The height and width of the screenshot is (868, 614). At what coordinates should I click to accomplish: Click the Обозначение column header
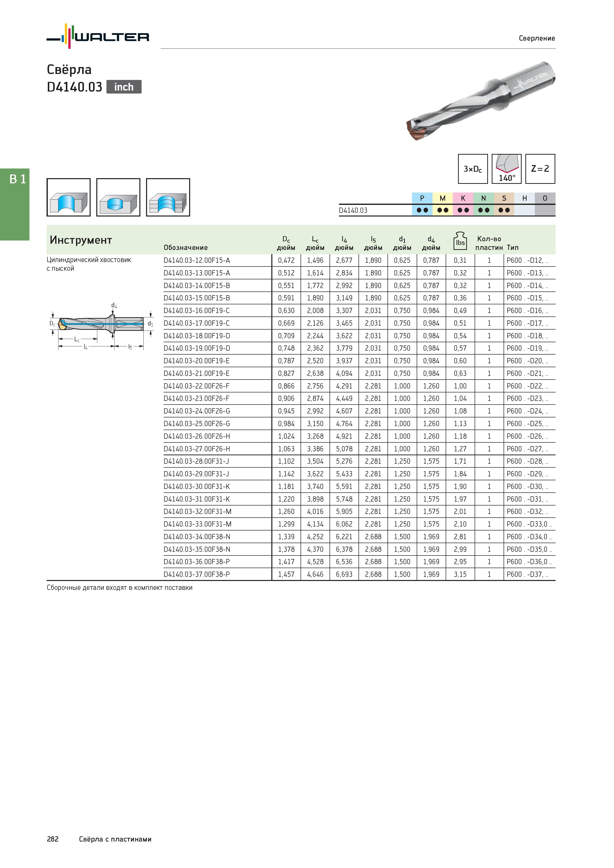(x=186, y=248)
